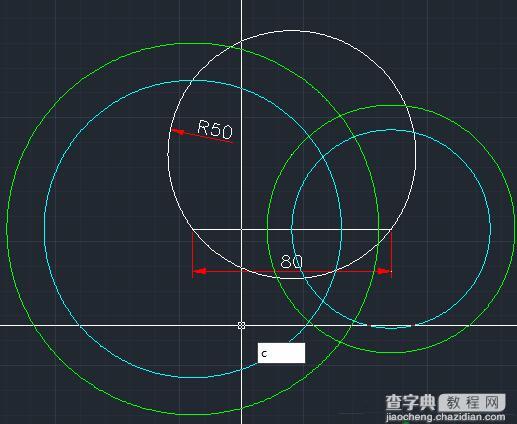Pick the large cyan inner circle's left edge
517x424 pixels.
pyautogui.click(x=45, y=228)
